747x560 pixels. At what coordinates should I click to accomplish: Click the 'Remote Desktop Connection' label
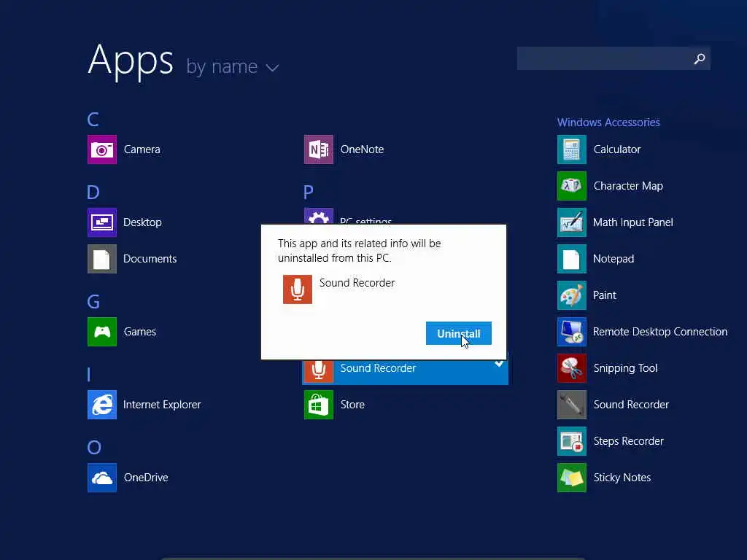point(660,332)
